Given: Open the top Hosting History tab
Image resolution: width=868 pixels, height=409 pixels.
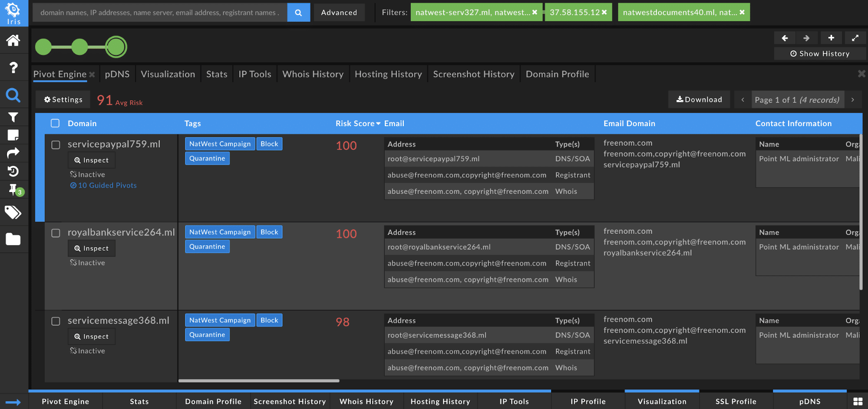Looking at the screenshot, I should 388,74.
